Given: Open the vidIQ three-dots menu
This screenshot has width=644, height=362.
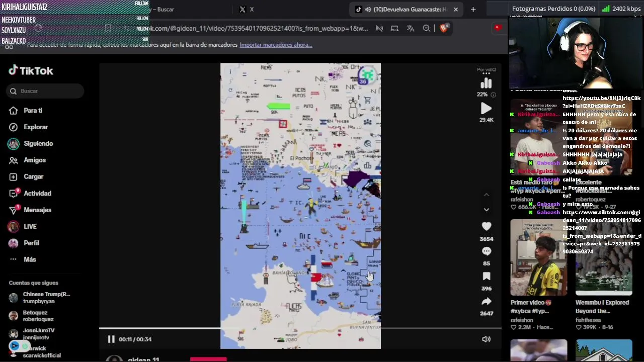Looking at the screenshot, I should 486,74.
